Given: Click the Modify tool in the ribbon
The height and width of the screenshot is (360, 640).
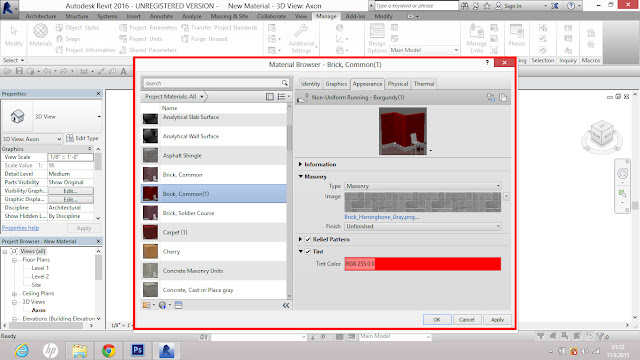Looking at the screenshot, I should (13, 36).
